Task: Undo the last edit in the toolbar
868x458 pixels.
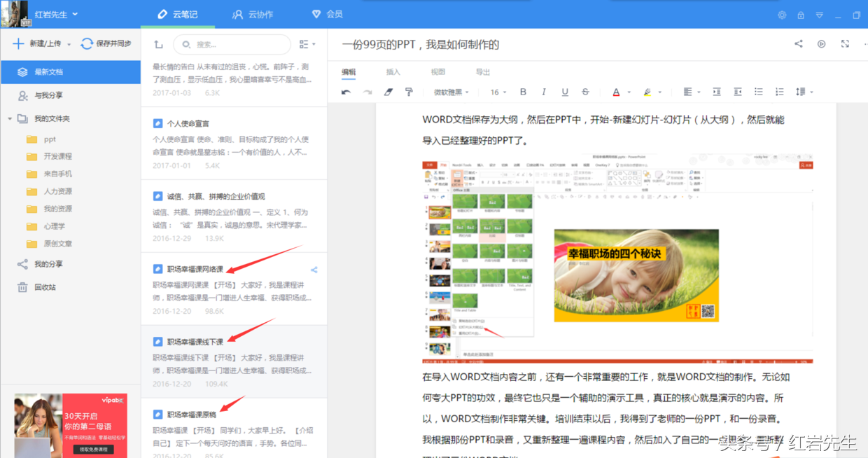Action: pos(346,92)
